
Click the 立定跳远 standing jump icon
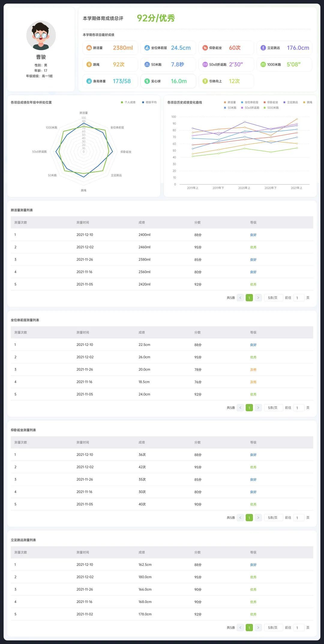[263, 48]
